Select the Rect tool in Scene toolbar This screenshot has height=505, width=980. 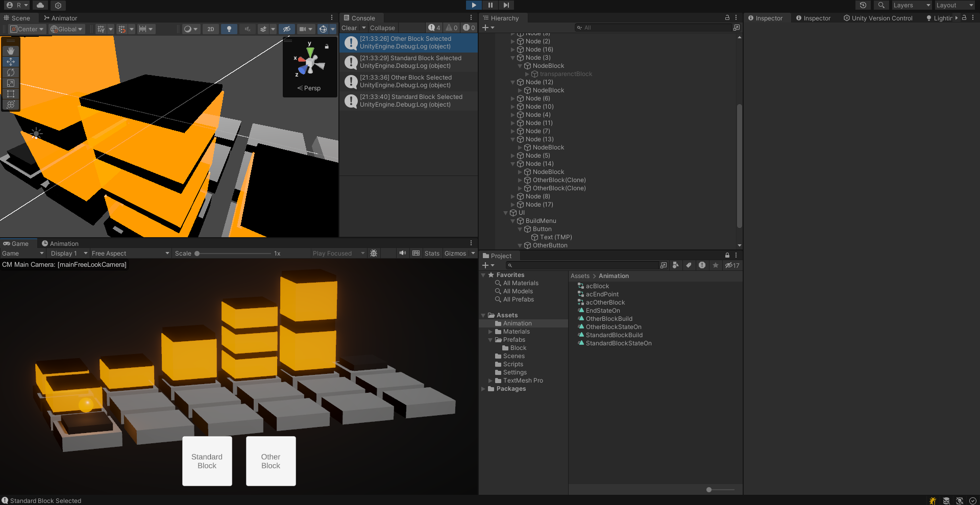pyautogui.click(x=11, y=94)
